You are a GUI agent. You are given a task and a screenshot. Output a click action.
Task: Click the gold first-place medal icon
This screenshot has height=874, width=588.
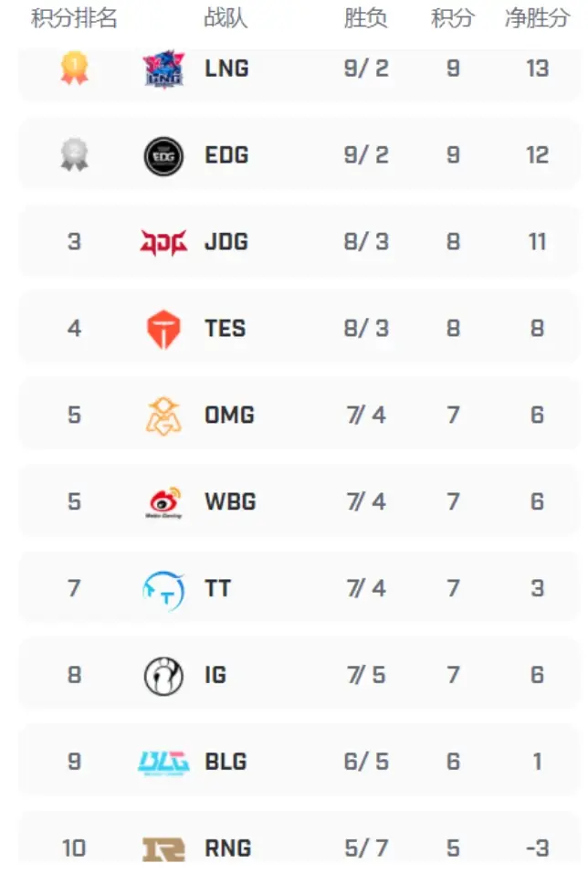pyautogui.click(x=74, y=68)
